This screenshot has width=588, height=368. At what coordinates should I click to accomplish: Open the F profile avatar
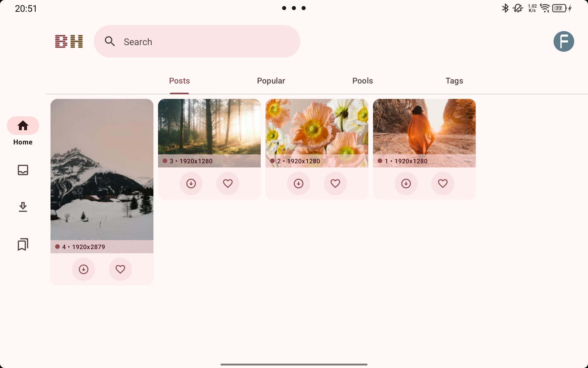point(564,41)
